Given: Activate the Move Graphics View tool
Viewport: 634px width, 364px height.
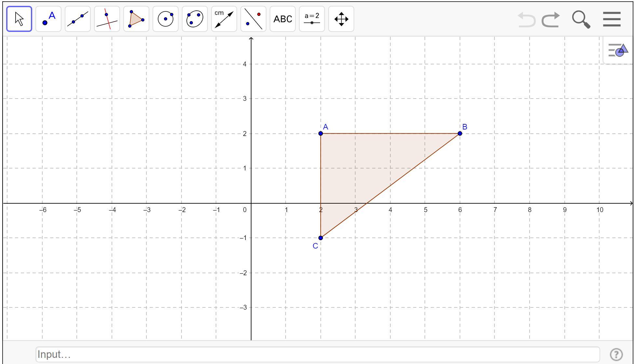Looking at the screenshot, I should [x=341, y=19].
